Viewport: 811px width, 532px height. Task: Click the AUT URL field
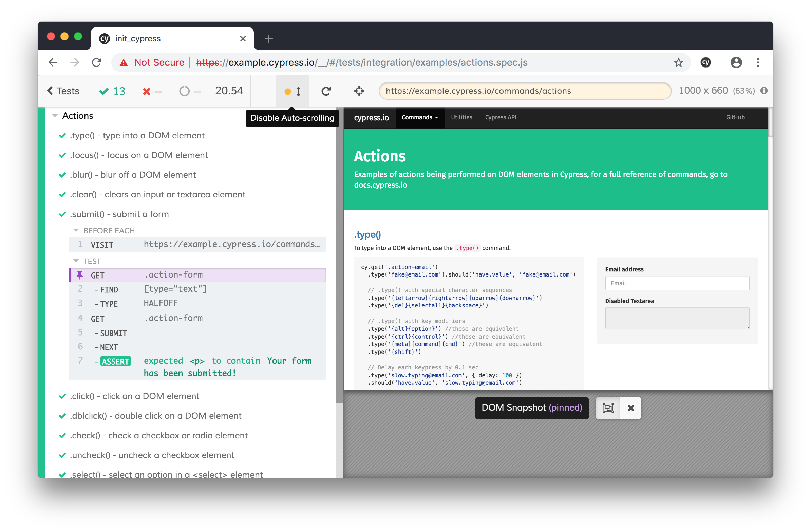click(525, 91)
